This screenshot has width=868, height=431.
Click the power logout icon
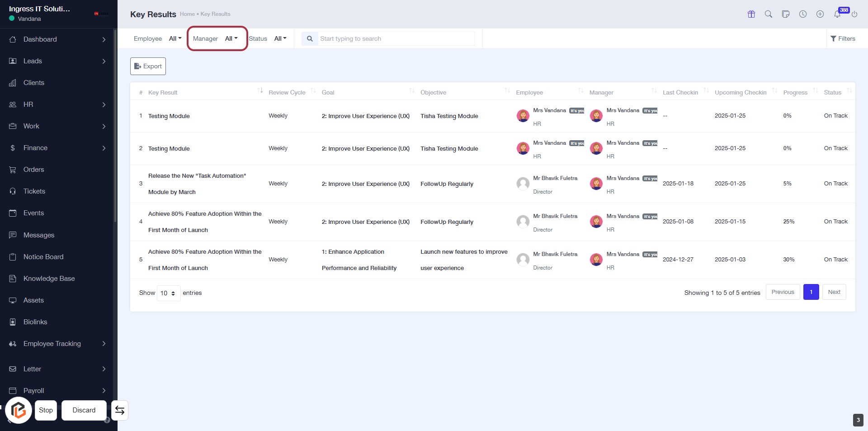pyautogui.click(x=854, y=14)
